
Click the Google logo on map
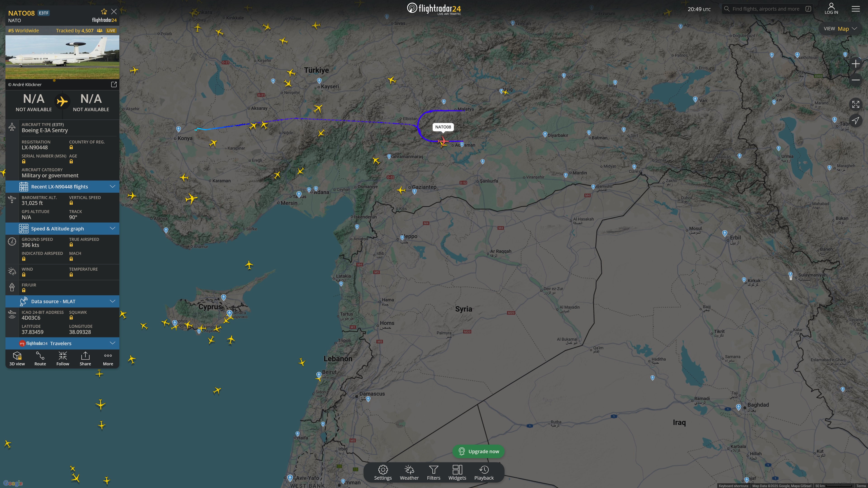pos(13,483)
